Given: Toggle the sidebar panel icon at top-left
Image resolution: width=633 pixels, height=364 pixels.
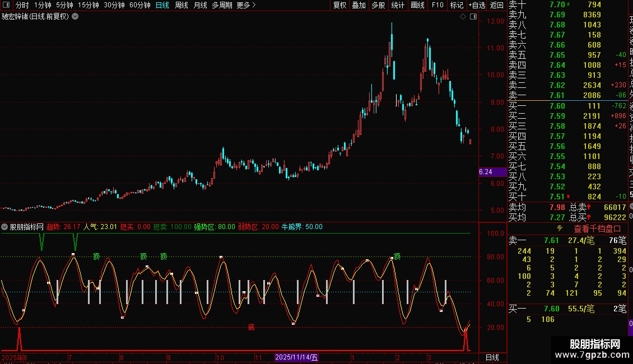Looking at the screenshot, I should pyautogui.click(x=6, y=5).
